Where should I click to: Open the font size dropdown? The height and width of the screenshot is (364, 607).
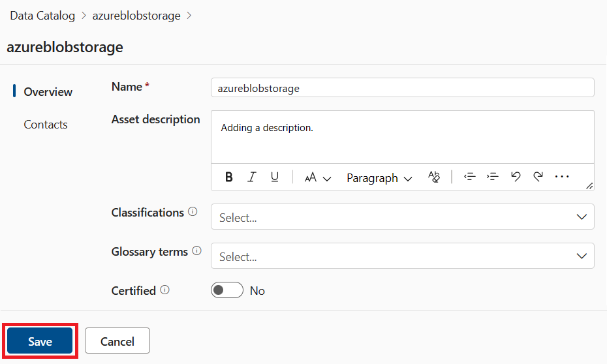pyautogui.click(x=318, y=177)
